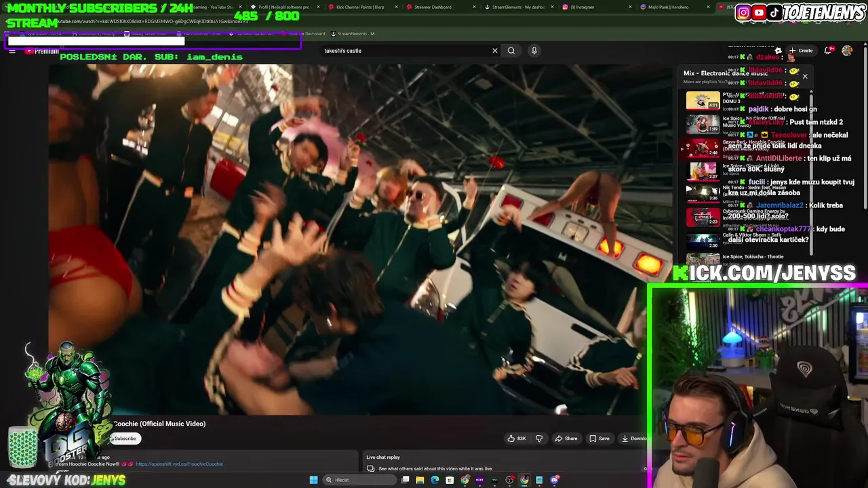868x488 pixels.
Task: Click the video player to pause playback
Action: pos(359,239)
